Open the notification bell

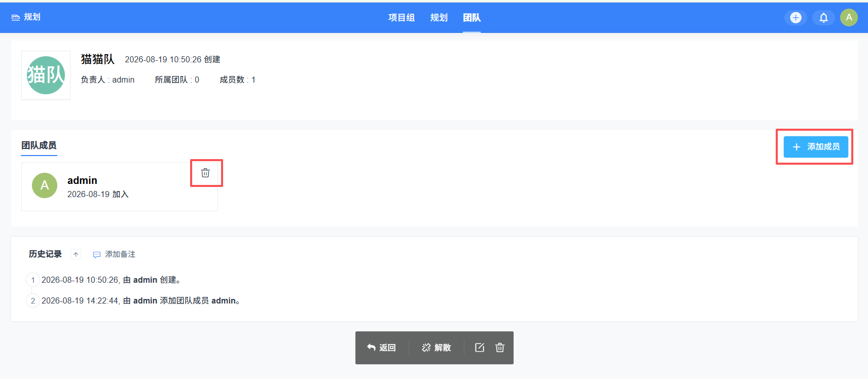click(x=823, y=18)
